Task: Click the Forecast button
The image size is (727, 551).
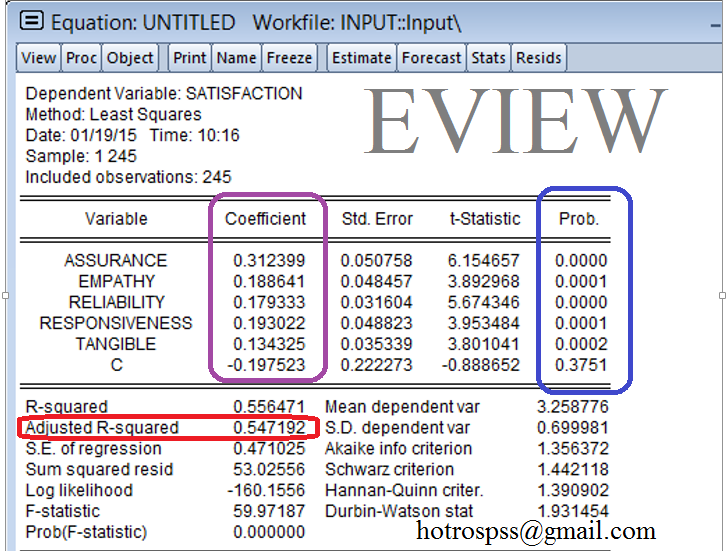Action: pos(431,58)
